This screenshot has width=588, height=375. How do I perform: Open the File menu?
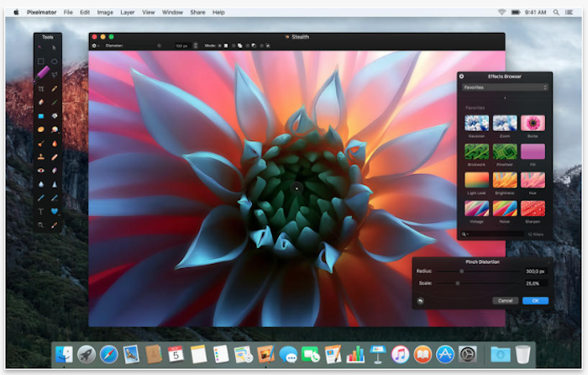tap(68, 13)
